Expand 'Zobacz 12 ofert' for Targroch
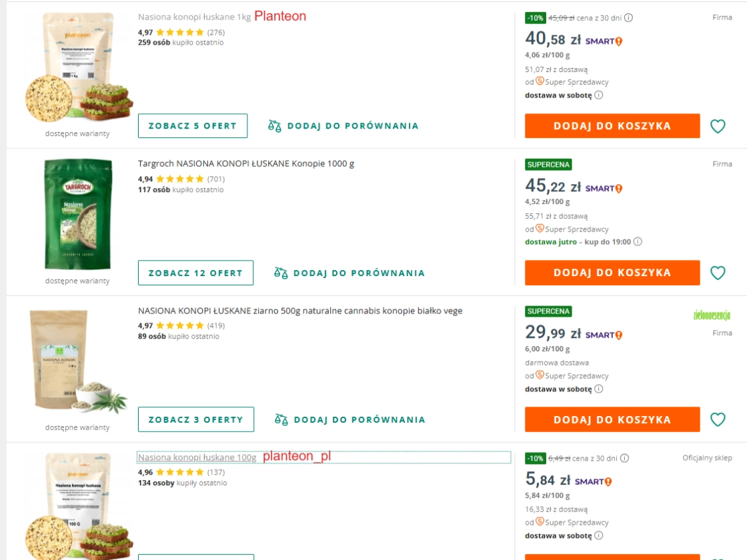Viewport: 747px width, 560px height. coord(195,273)
